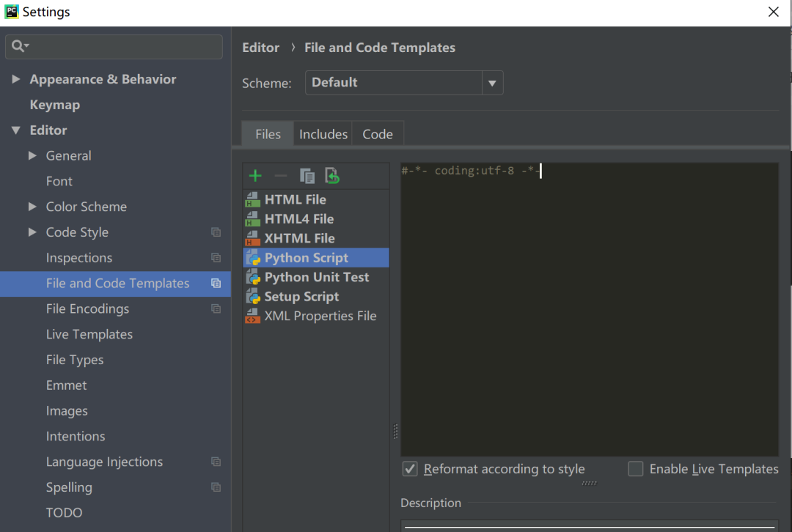792x532 pixels.
Task: Expand the Color Scheme node
Action: (x=32, y=207)
